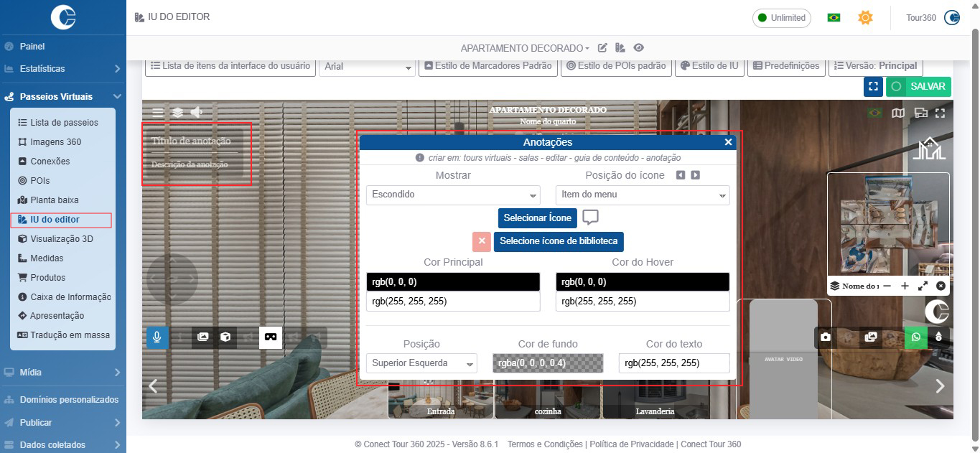980x453 pixels.
Task: Expand the APARTAMENTO DECORADO tour selector
Action: click(524, 48)
